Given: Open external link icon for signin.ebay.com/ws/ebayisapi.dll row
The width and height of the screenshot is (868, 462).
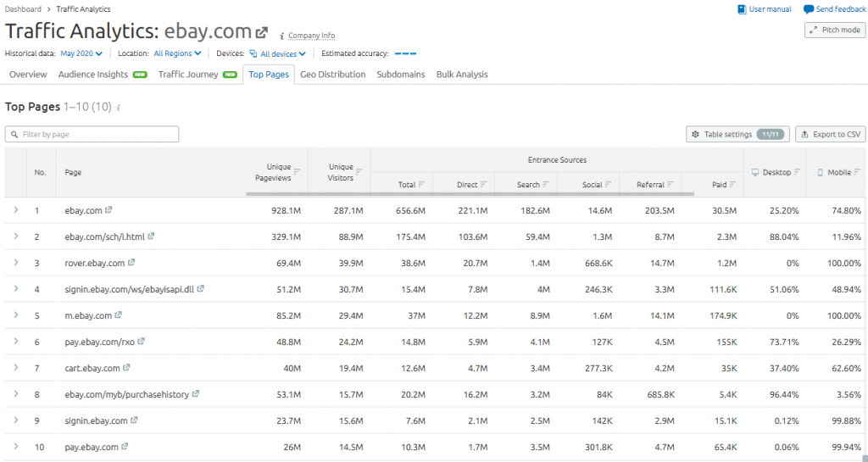Looking at the screenshot, I should (x=200, y=289).
